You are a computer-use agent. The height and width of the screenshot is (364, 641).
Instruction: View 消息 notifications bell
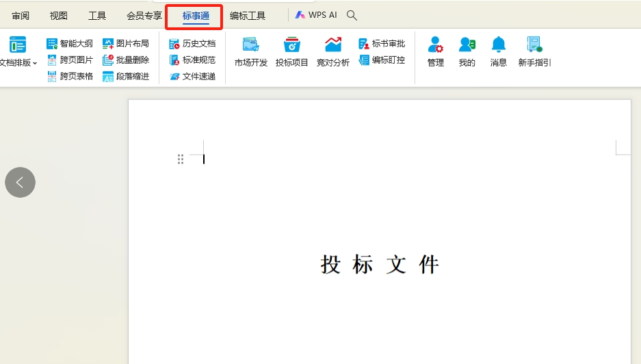coord(498,51)
